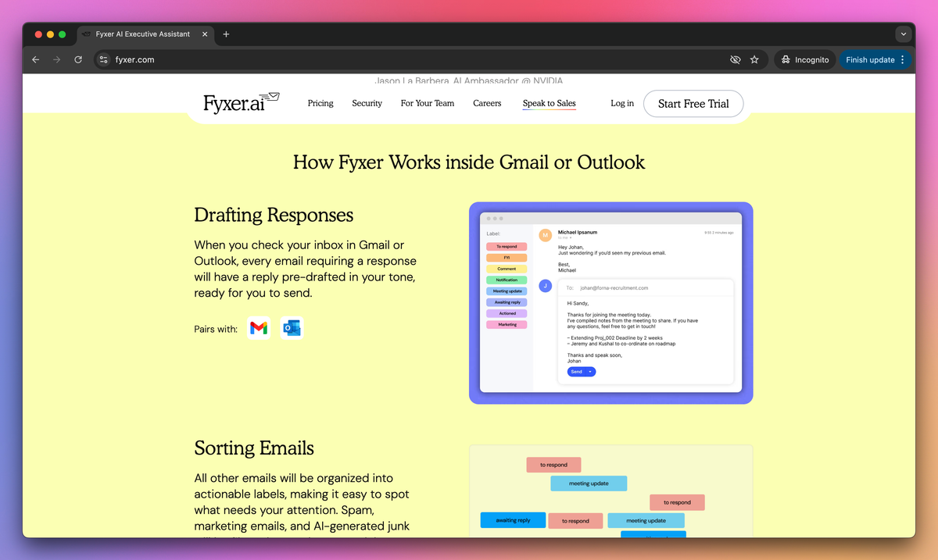The width and height of the screenshot is (938, 560).
Task: Open a new tab with the plus button
Action: coord(226,34)
